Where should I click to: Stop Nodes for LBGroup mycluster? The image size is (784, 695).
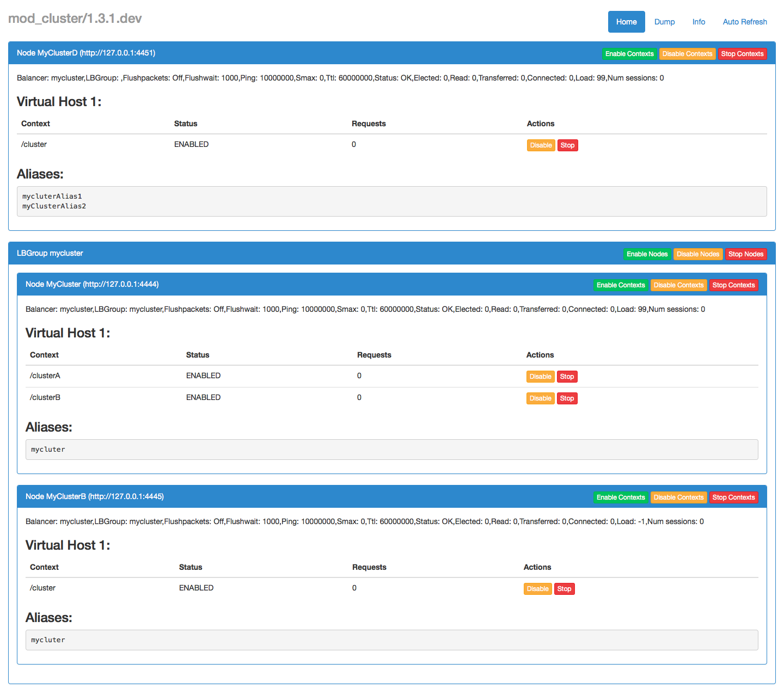pos(746,254)
